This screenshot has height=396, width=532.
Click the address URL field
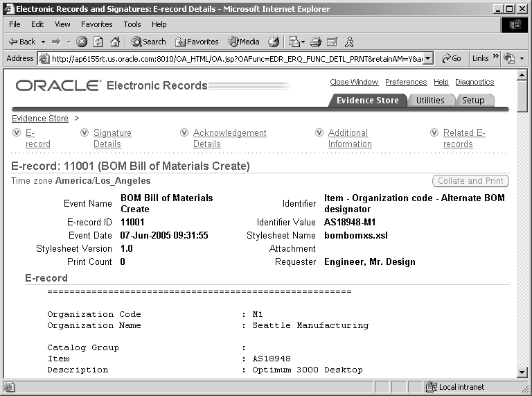point(237,59)
